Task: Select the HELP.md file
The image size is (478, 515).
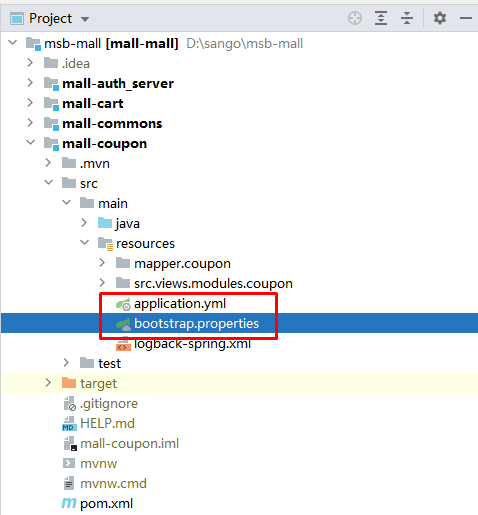Action: pyautogui.click(x=107, y=423)
